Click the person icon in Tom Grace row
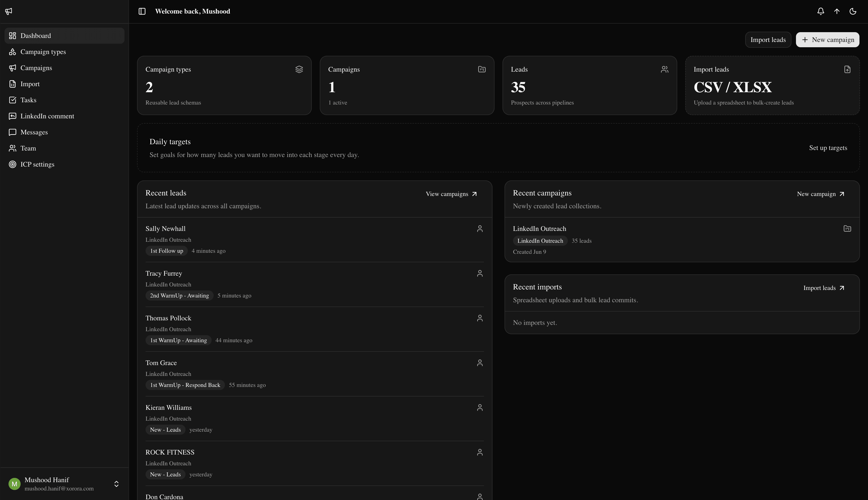Screen dimensions: 868x500 point(480,363)
